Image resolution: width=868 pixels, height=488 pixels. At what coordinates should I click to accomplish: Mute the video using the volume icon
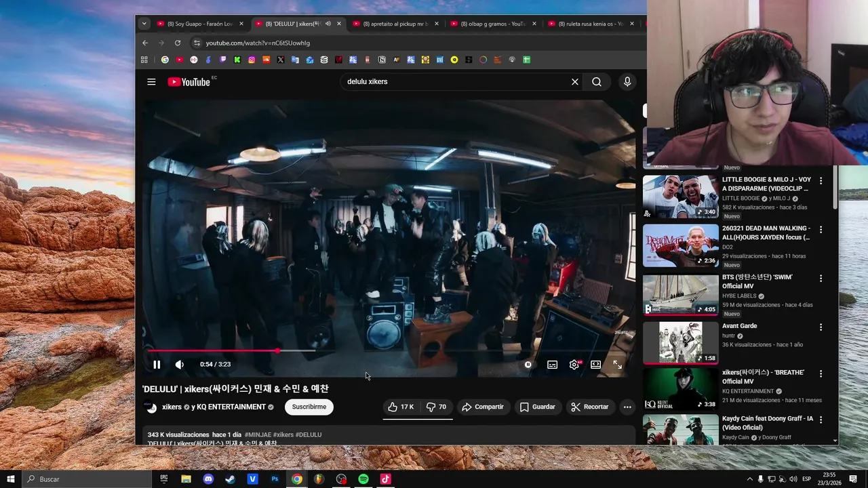click(180, 365)
